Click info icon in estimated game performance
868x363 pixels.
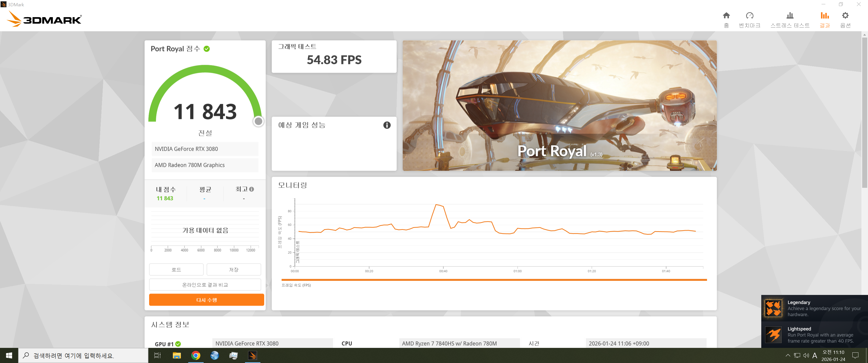click(387, 125)
